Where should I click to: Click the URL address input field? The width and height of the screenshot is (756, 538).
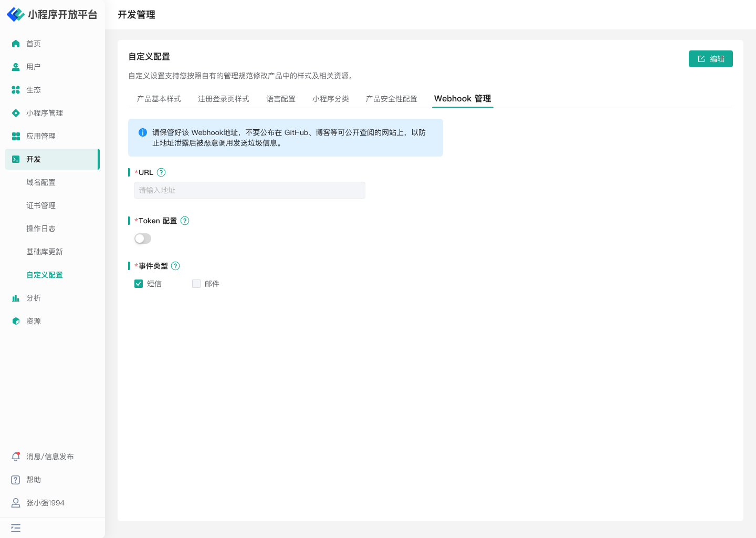(x=249, y=190)
